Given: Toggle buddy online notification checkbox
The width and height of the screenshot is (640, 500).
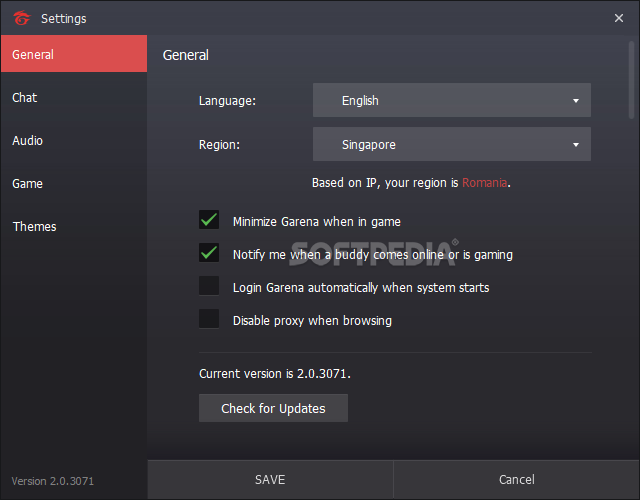Looking at the screenshot, I should tap(209, 253).
